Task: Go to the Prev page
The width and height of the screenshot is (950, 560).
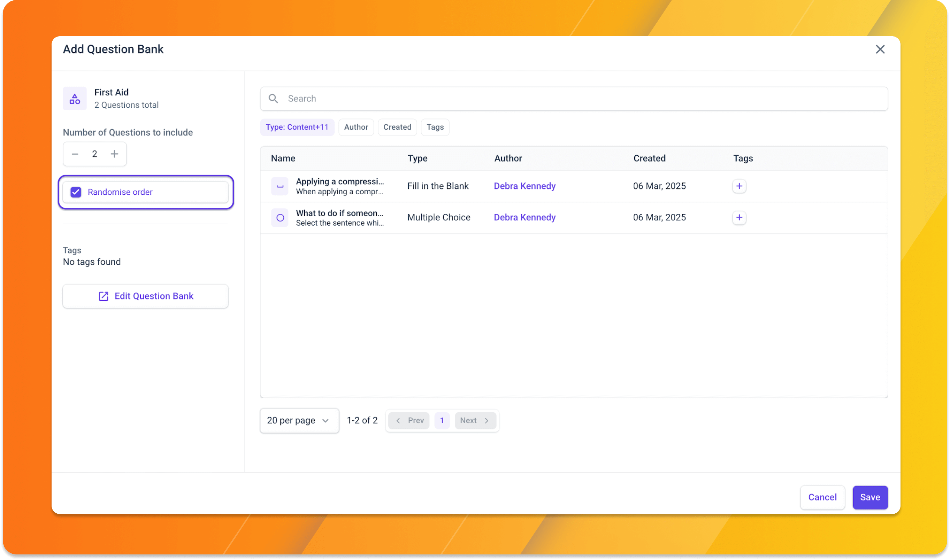Action: pos(409,421)
